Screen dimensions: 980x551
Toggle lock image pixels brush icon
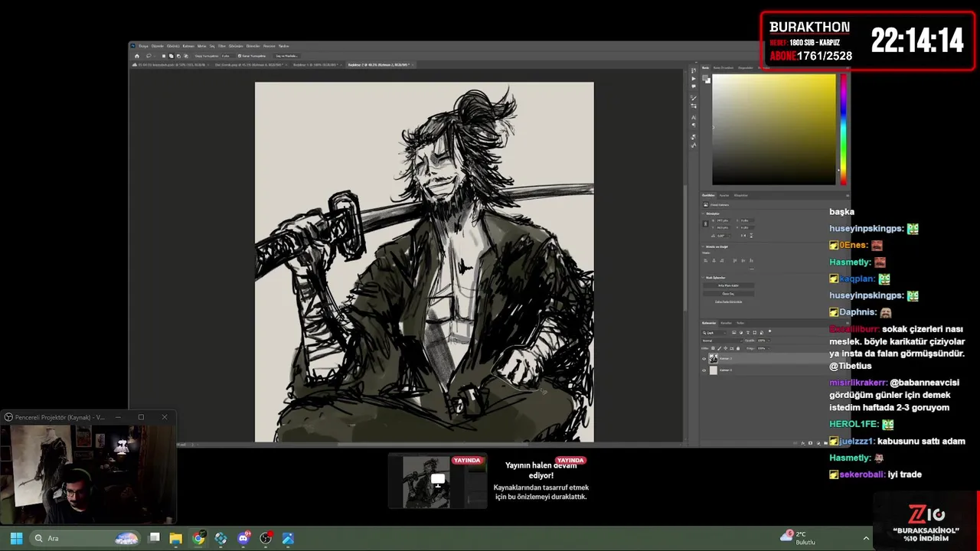[719, 348]
